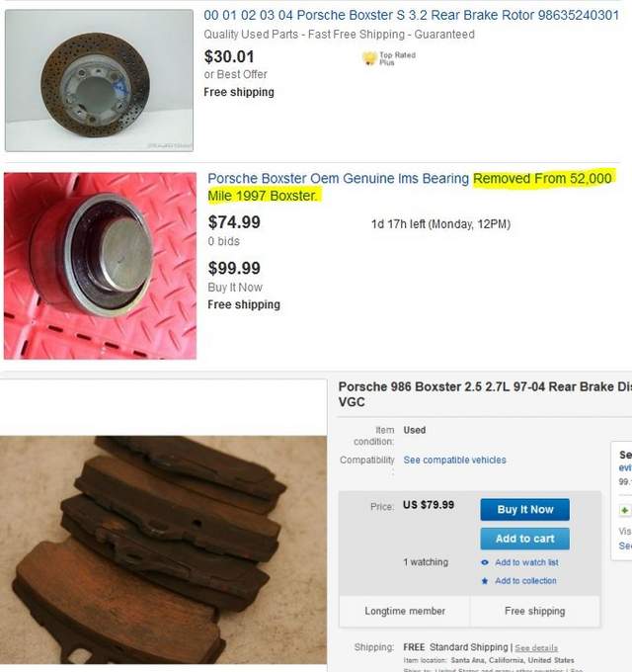The height and width of the screenshot is (672, 632).
Task: Open shipping See details link
Action: pyautogui.click(x=536, y=648)
